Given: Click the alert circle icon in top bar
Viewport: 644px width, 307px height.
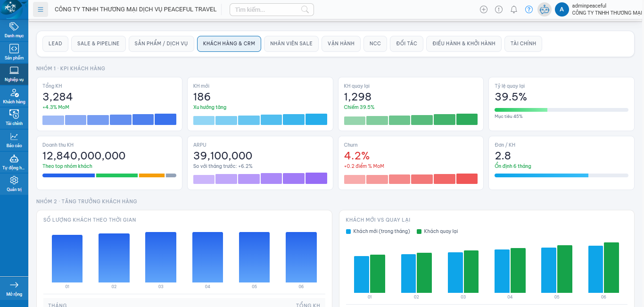Looking at the screenshot, I should pos(499,9).
